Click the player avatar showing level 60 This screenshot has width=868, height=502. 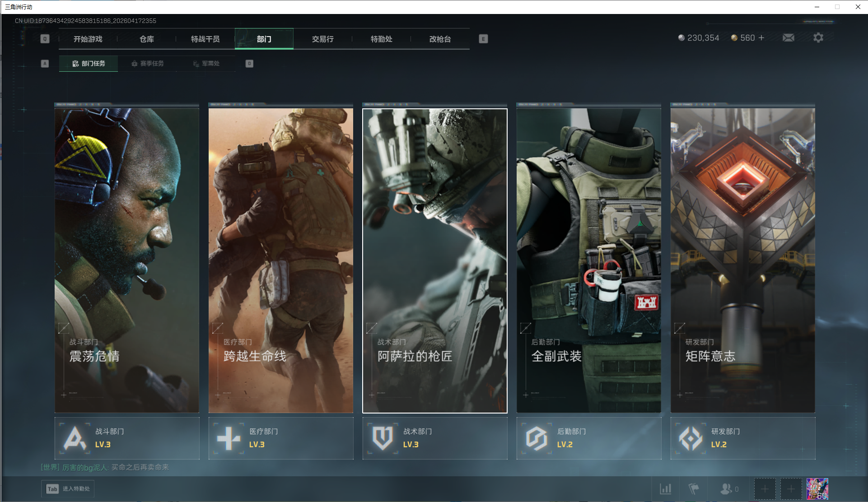pyautogui.click(x=817, y=488)
